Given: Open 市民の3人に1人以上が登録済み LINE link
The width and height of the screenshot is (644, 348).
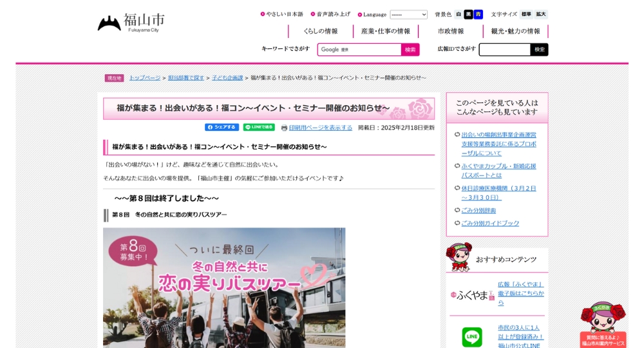Looking at the screenshot, I should tap(521, 336).
